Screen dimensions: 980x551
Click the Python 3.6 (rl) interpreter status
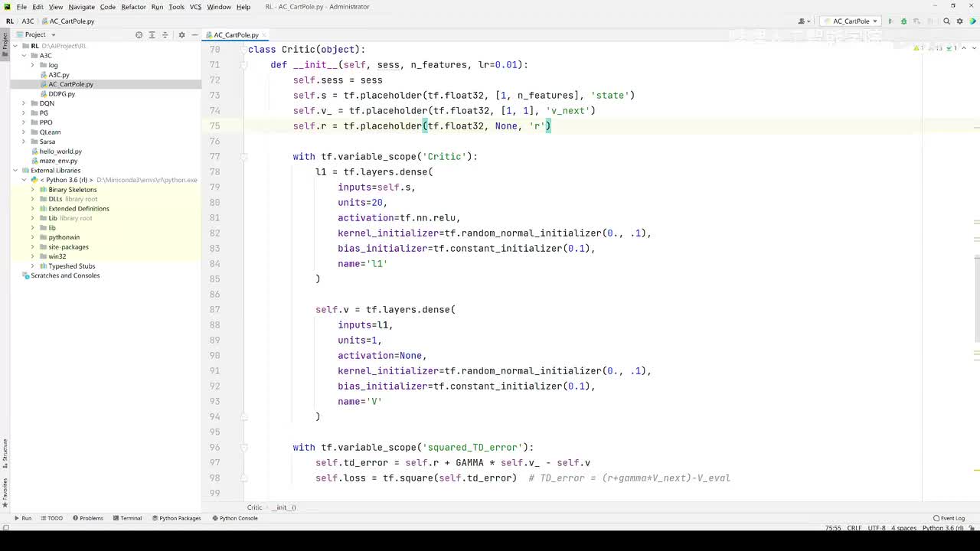(943, 528)
